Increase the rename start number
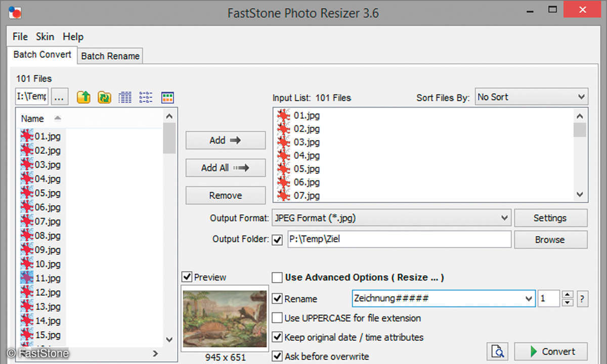The image size is (607, 364). point(568,295)
